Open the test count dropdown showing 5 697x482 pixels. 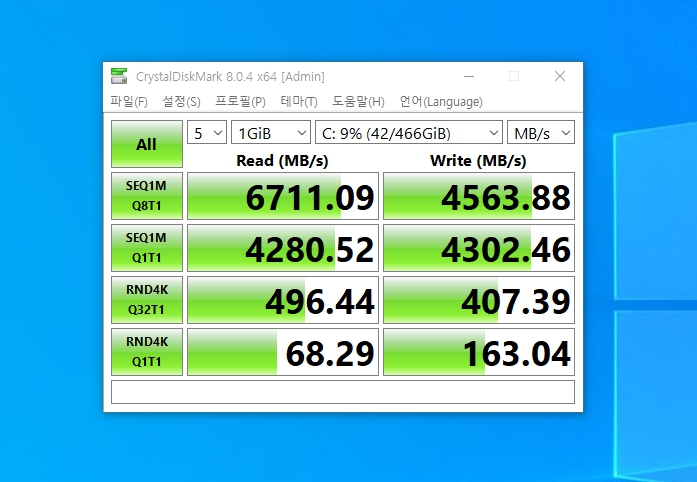[207, 133]
